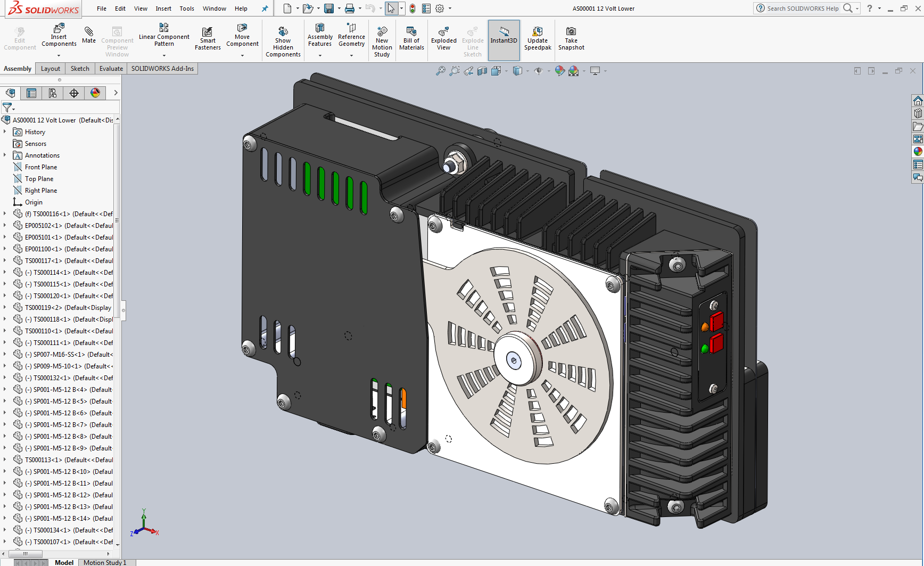Screen dimensions: 924x566
Task: Expand the History tree node
Action: [x=5, y=132]
